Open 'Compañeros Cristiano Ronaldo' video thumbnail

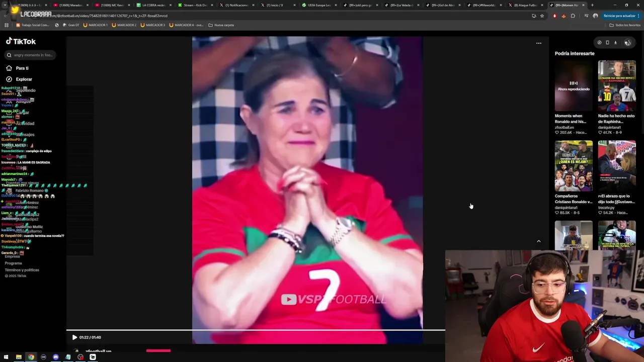click(x=574, y=166)
